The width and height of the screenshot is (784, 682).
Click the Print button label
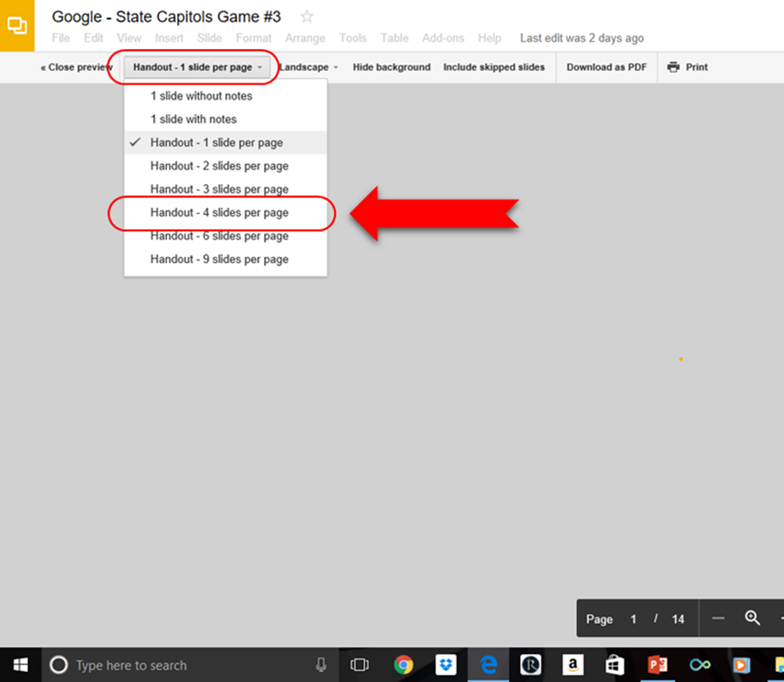click(x=697, y=67)
